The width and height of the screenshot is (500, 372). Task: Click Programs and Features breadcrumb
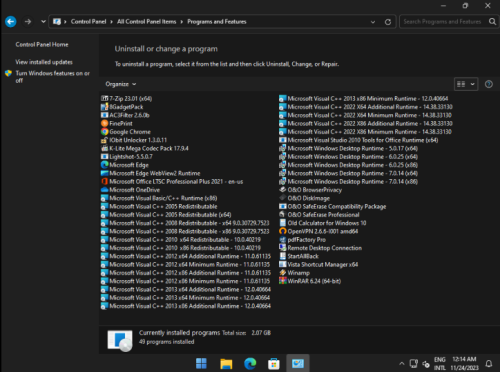[217, 22]
